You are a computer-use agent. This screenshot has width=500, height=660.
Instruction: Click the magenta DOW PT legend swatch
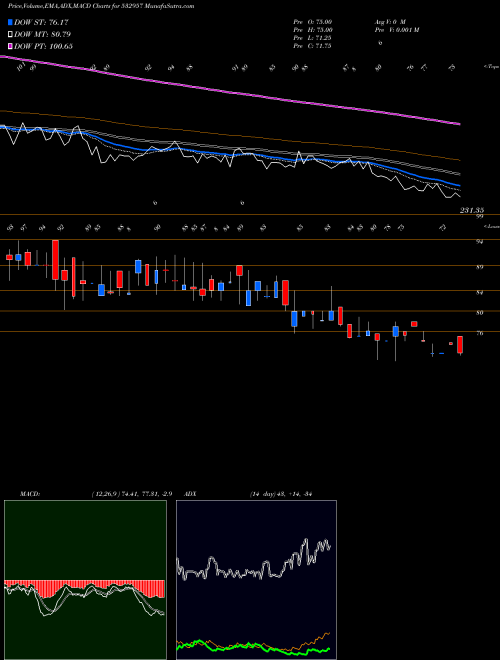(x=10, y=46)
